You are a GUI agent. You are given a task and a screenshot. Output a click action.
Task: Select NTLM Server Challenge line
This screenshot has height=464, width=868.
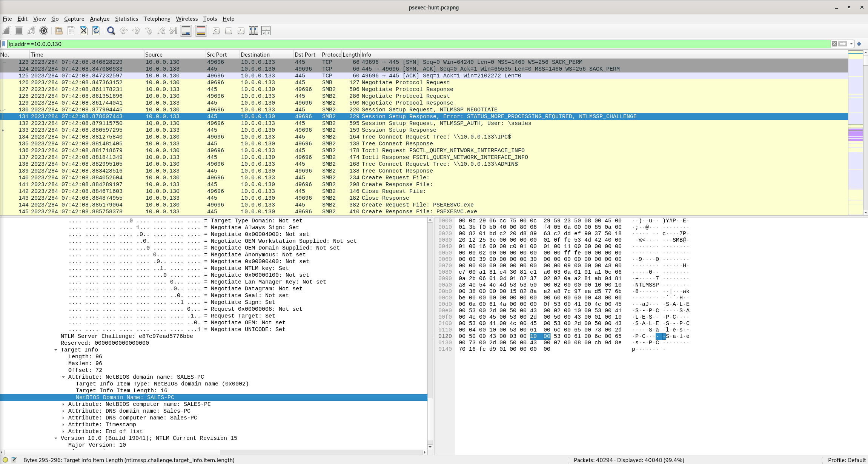[127, 336]
